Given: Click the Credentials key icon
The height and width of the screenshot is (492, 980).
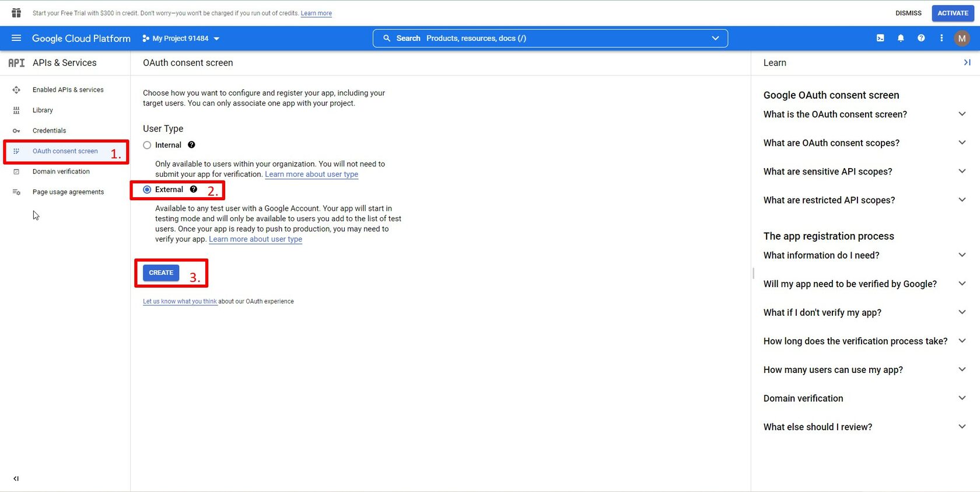Looking at the screenshot, I should click(x=16, y=131).
